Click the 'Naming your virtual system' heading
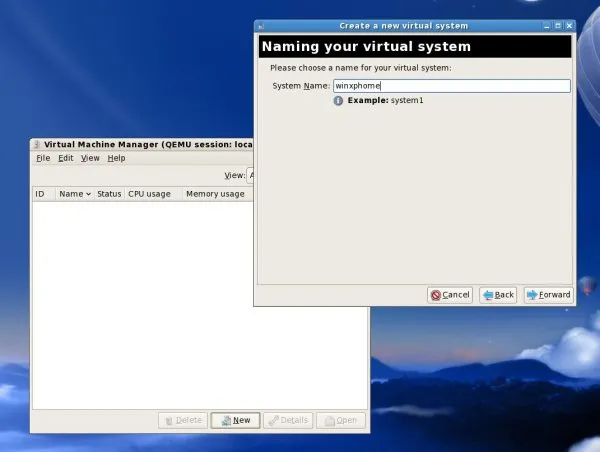This screenshot has height=452, width=600. 366,46
